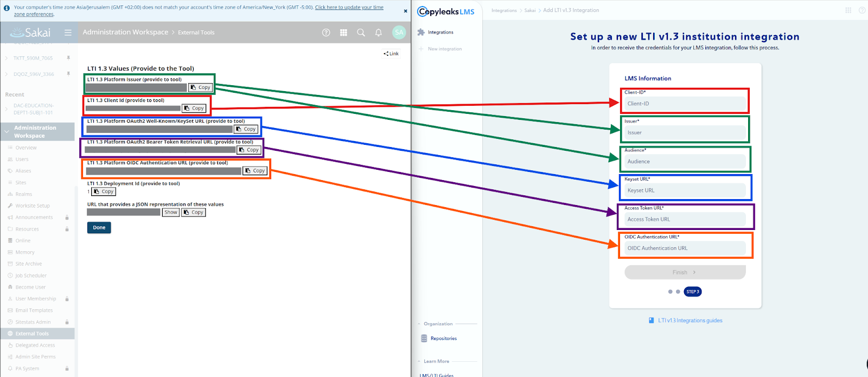Click Administration Workspace in the Sakai breadcrumb

click(x=125, y=33)
